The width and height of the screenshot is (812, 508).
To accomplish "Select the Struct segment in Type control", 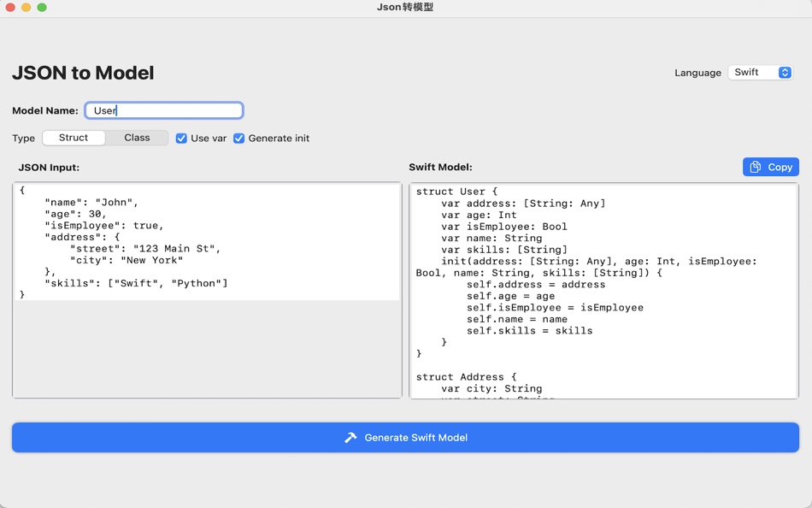I will tap(74, 138).
